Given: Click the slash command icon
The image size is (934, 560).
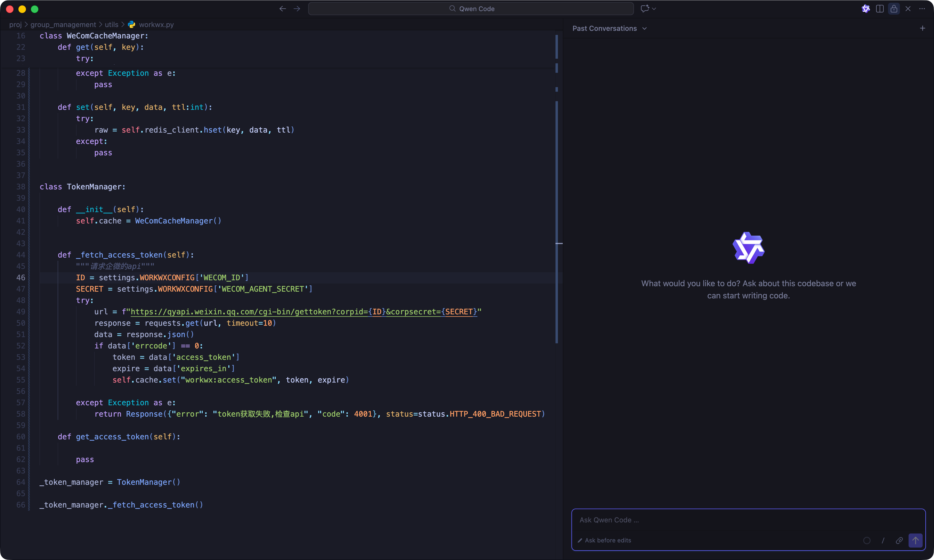Looking at the screenshot, I should 883,540.
